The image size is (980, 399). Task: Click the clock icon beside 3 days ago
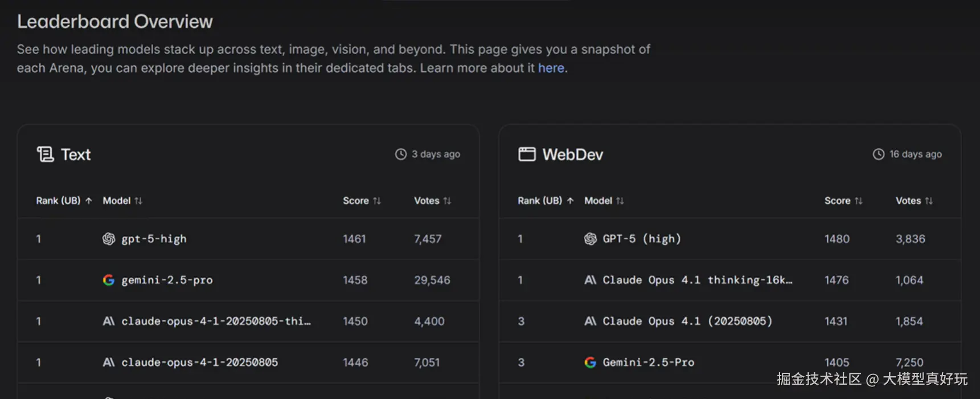click(401, 154)
